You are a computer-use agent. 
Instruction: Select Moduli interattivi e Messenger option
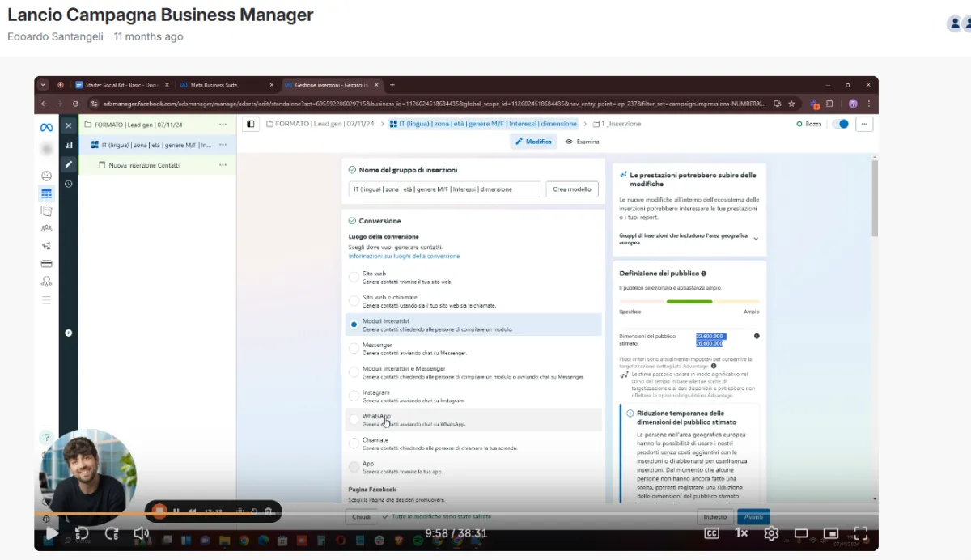coord(354,372)
